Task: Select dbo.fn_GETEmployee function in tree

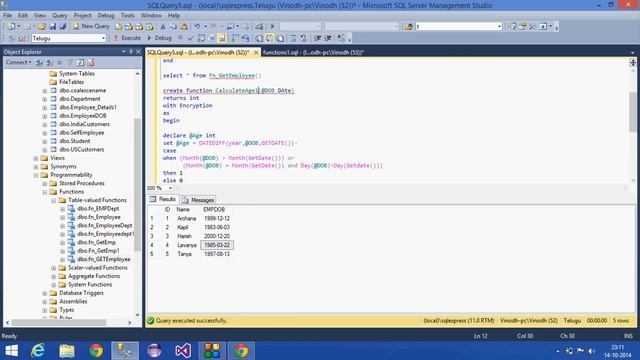Action: pyautogui.click(x=104, y=259)
